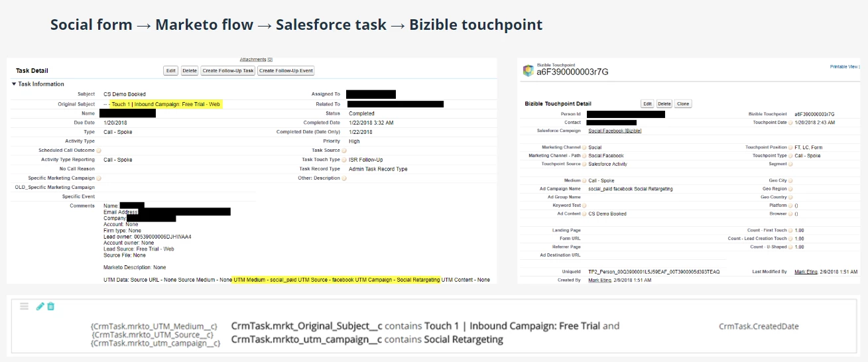Click help icon beside Count - Lead Creation Touch

point(791,239)
